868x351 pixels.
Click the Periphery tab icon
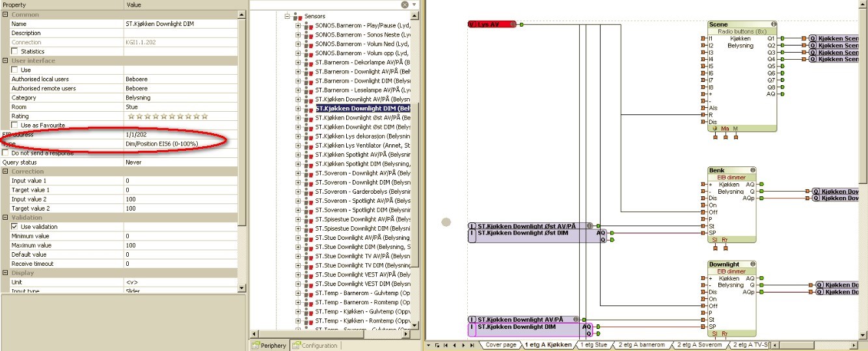256,346
